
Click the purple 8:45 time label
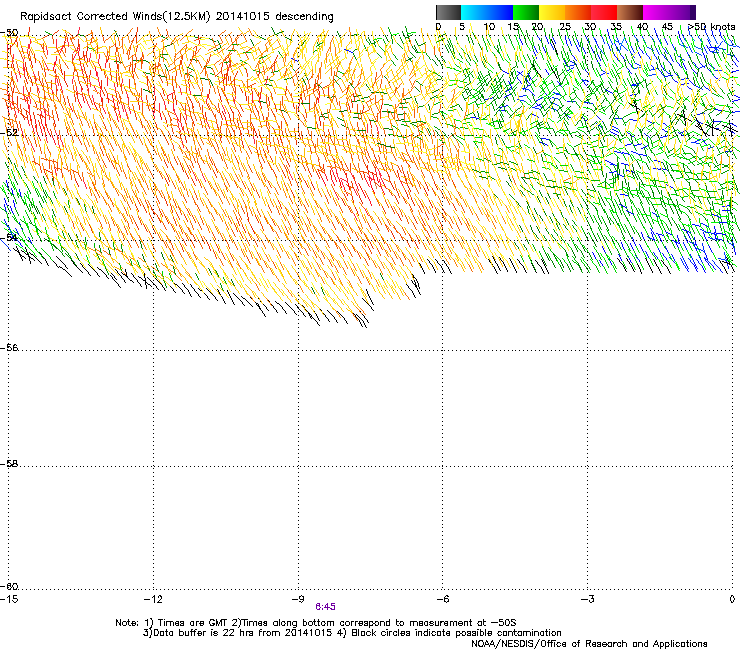click(x=325, y=607)
